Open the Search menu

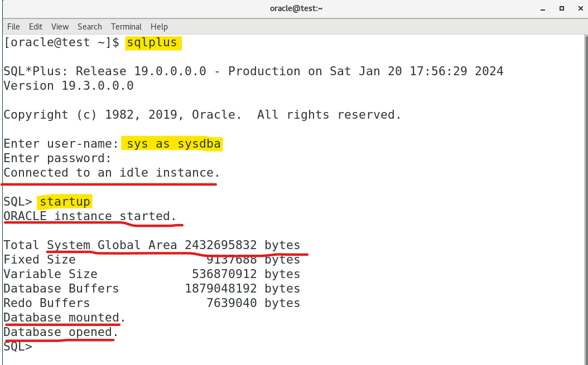[90, 27]
